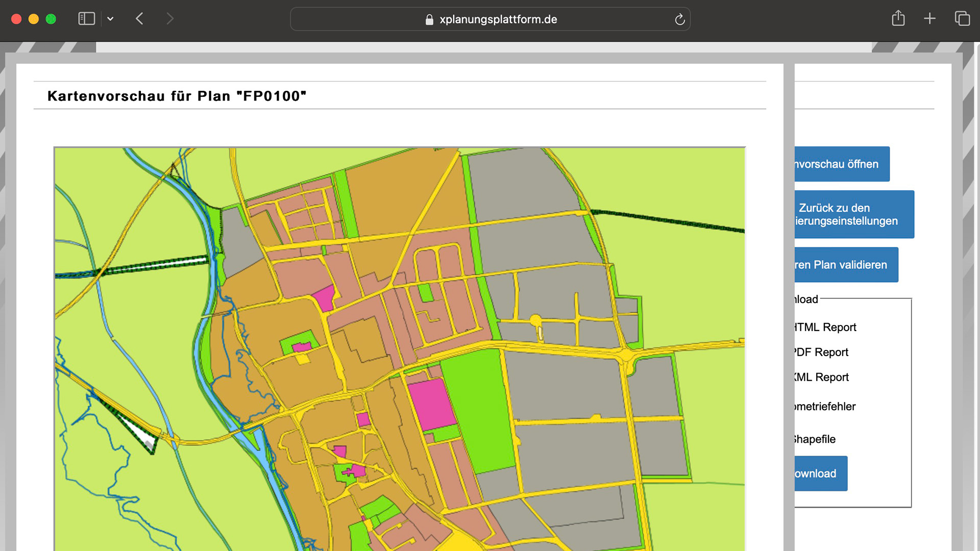Click the forward navigation arrow

(x=170, y=19)
